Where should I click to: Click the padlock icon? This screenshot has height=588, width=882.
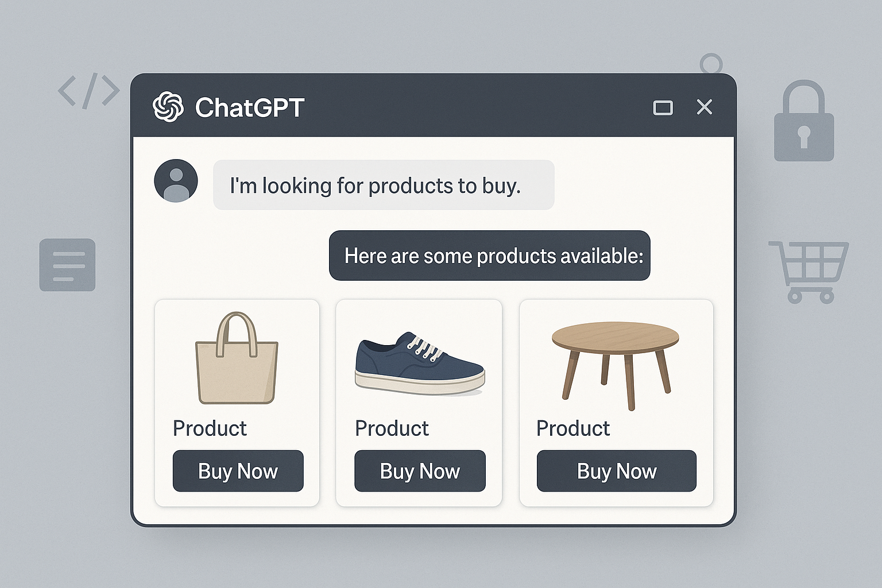[803, 122]
